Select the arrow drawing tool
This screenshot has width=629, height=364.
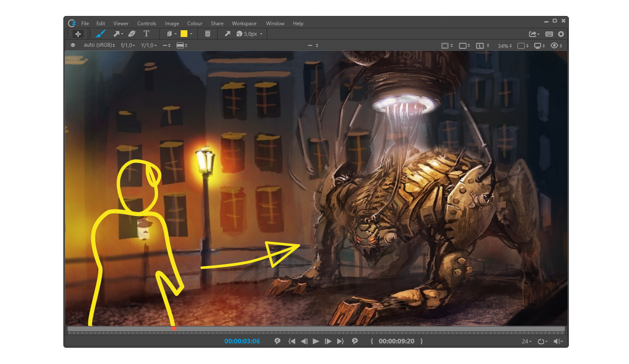(117, 34)
